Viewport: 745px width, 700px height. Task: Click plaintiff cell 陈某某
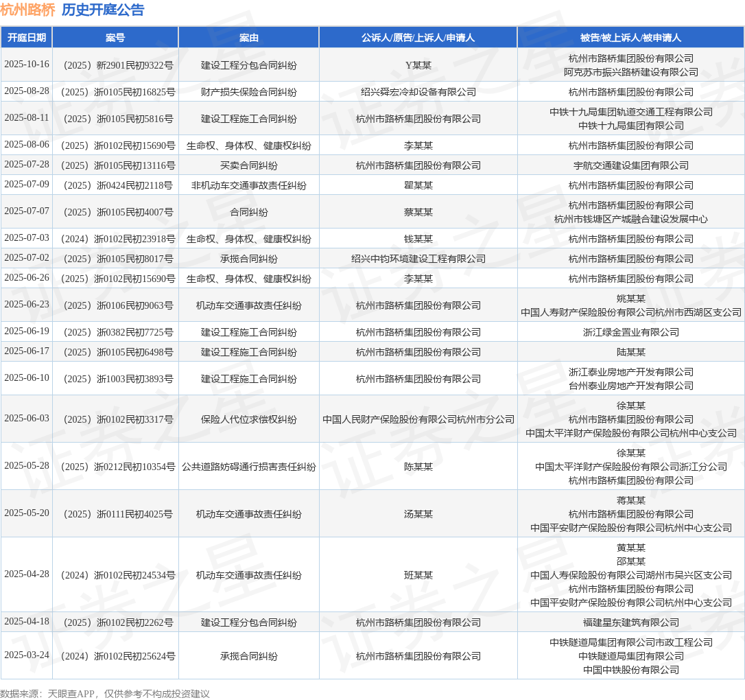click(418, 467)
